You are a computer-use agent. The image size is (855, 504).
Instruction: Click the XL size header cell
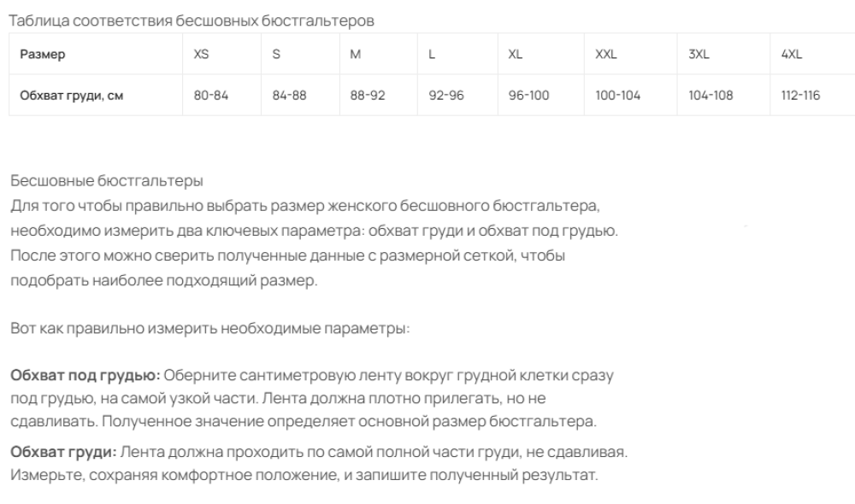click(541, 54)
